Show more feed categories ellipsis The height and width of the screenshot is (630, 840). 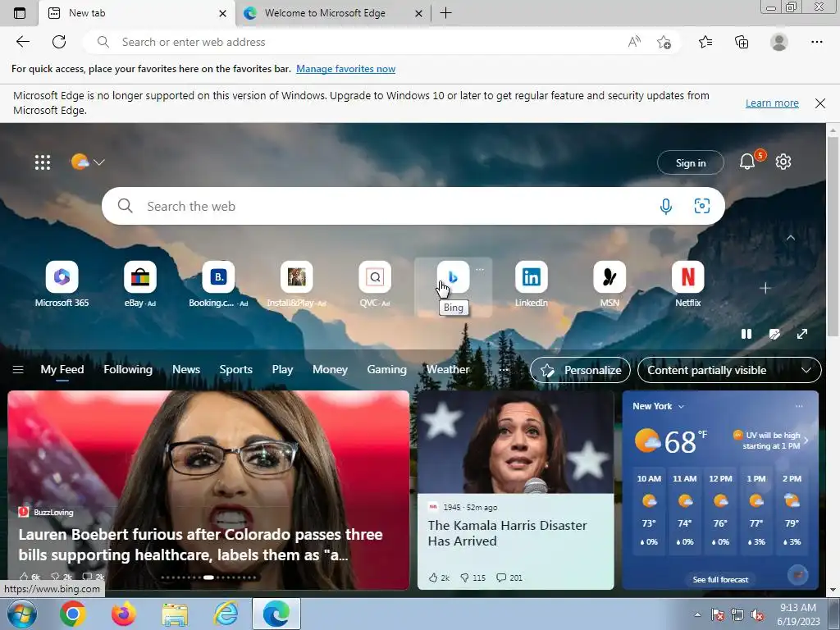[x=503, y=370]
